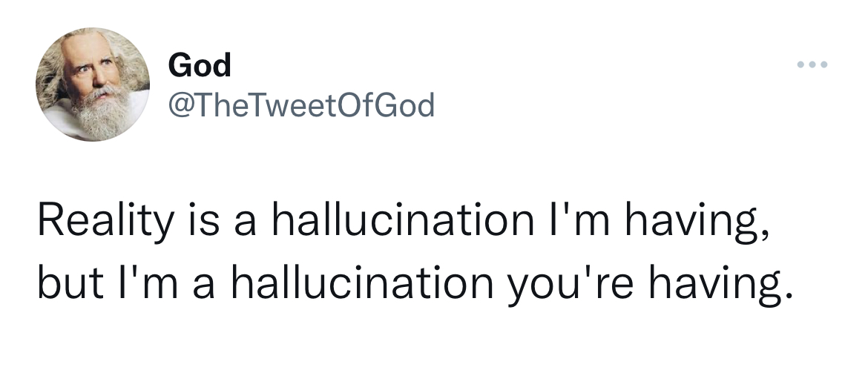Visit the @TheTweetOfGod handle link
The height and width of the screenshot is (370, 868).
coord(301,105)
